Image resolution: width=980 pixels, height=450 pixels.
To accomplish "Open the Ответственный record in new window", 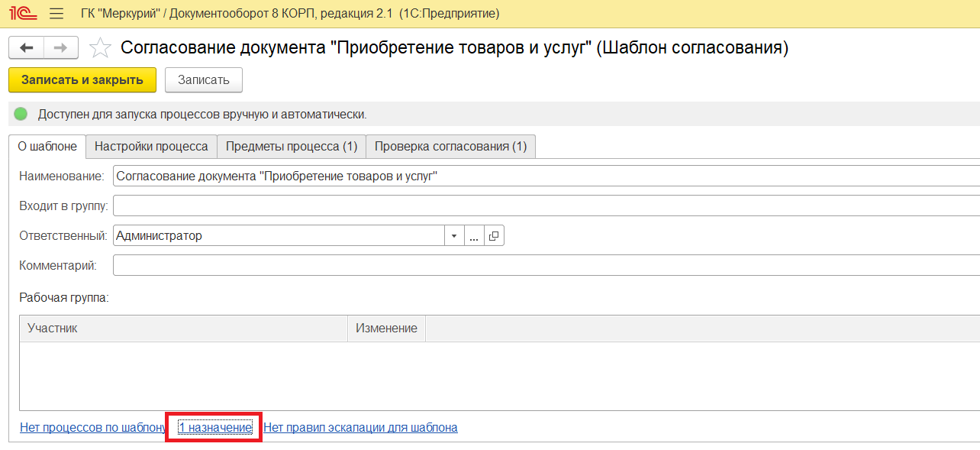I will point(494,236).
